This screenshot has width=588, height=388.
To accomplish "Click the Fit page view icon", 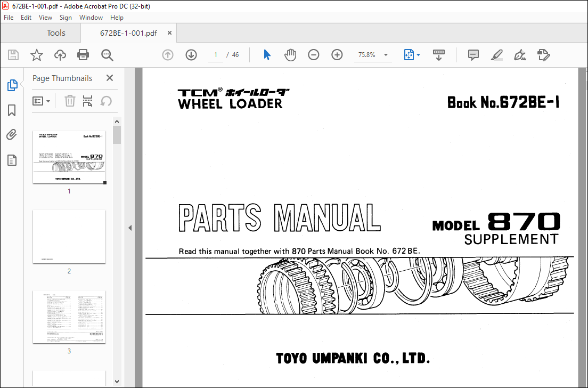I will point(409,55).
